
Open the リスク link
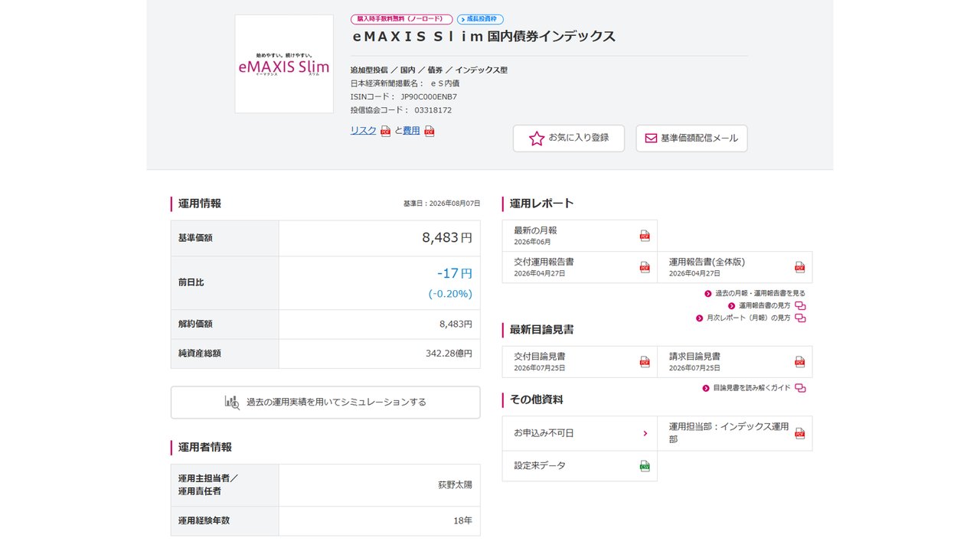click(364, 131)
